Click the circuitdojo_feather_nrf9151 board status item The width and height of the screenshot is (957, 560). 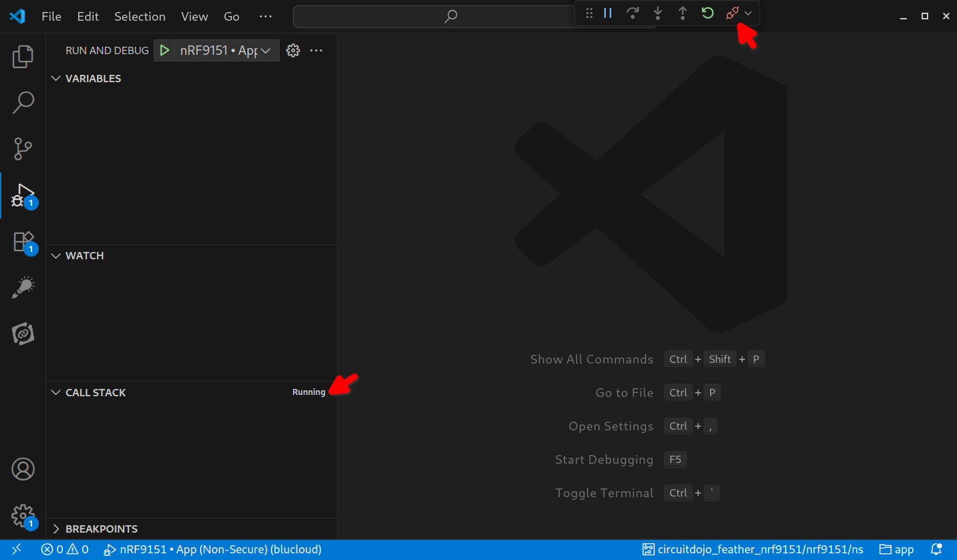click(x=752, y=549)
